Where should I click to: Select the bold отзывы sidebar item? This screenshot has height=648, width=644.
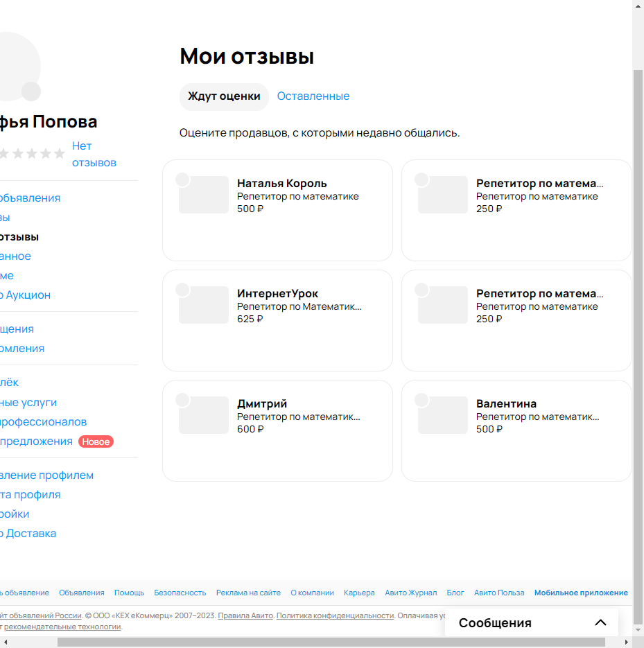(19, 237)
